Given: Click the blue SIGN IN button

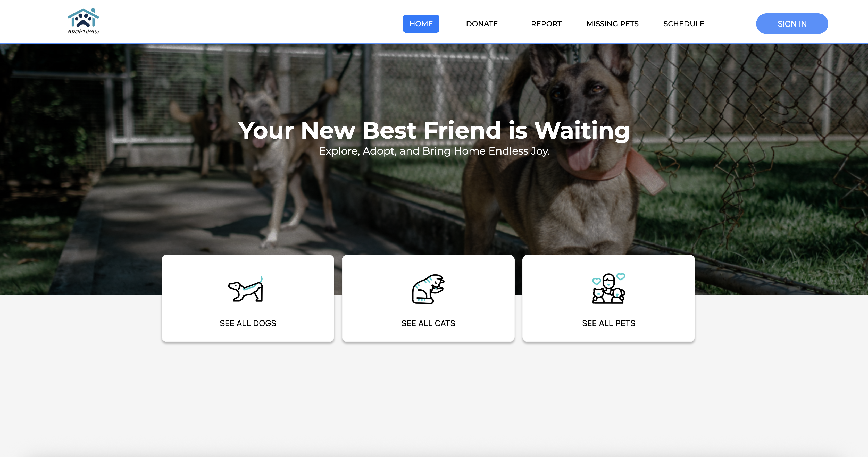Looking at the screenshot, I should pos(792,24).
